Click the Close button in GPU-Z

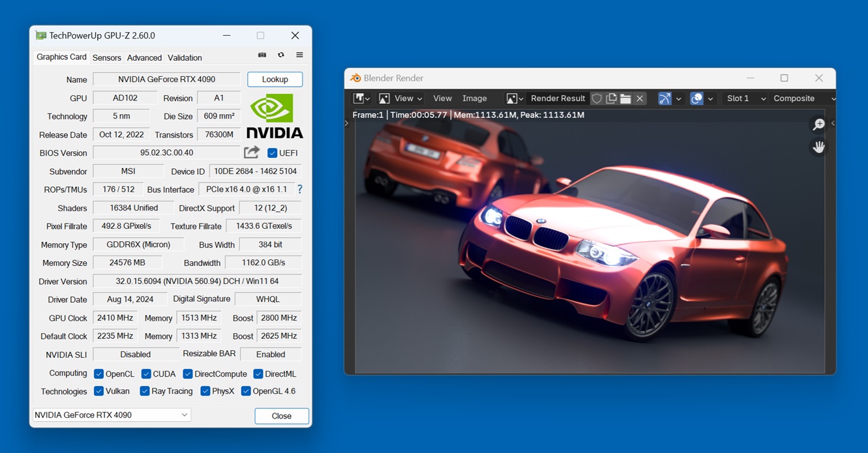coord(281,416)
